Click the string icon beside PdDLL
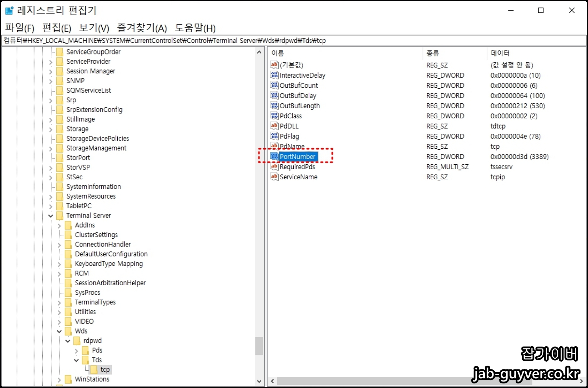The image size is (588, 388). click(x=274, y=126)
